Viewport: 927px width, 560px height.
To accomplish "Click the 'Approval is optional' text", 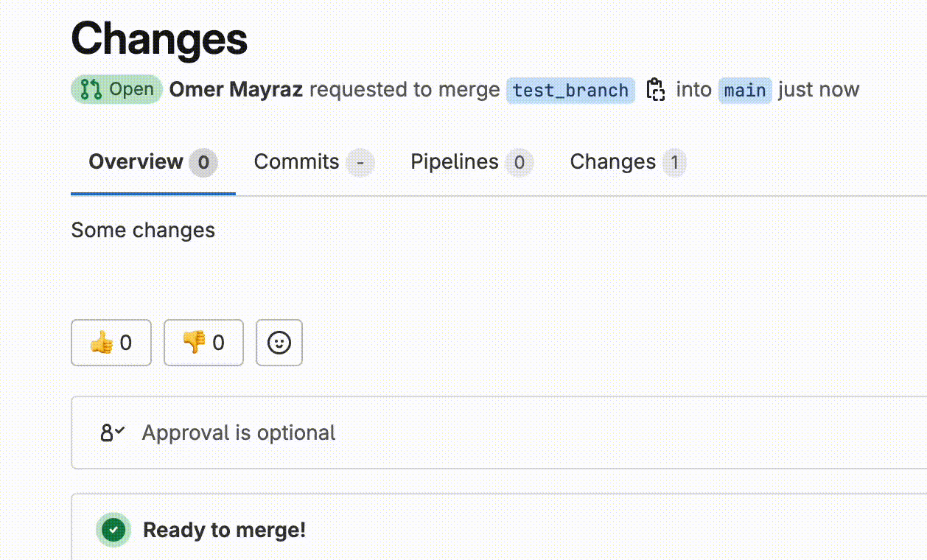I will [x=237, y=433].
